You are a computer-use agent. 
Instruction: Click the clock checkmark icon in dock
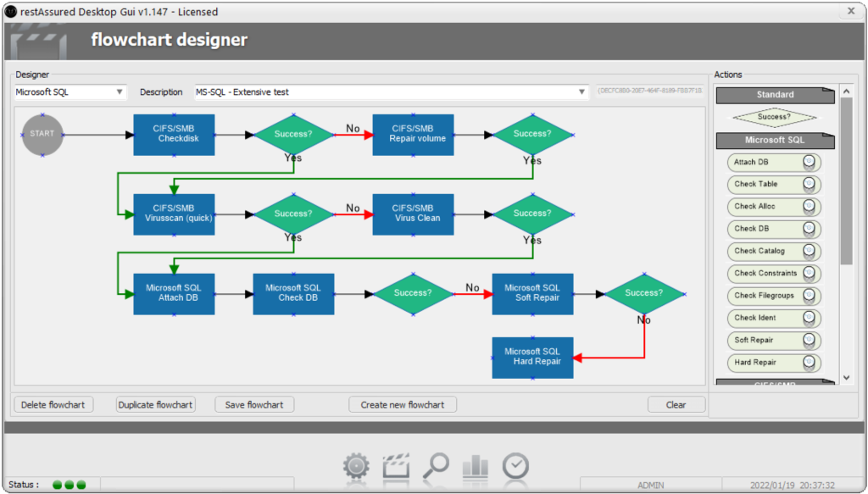[515, 465]
